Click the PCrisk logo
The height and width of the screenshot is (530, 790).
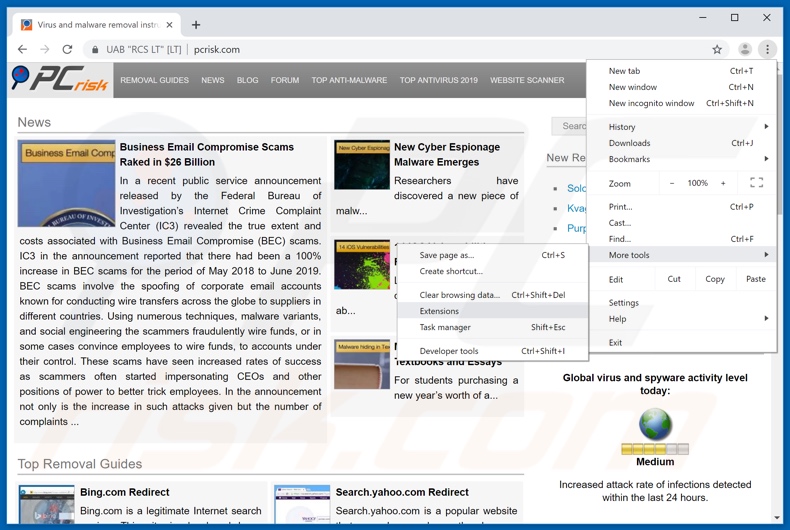(x=60, y=80)
